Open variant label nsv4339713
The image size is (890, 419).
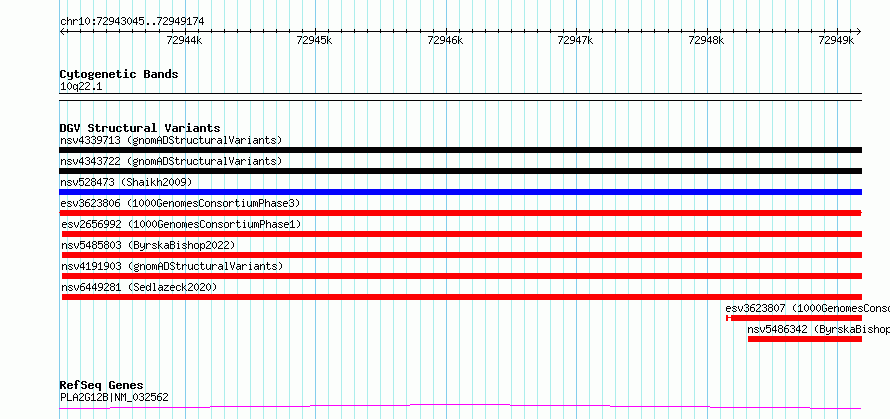(171, 140)
